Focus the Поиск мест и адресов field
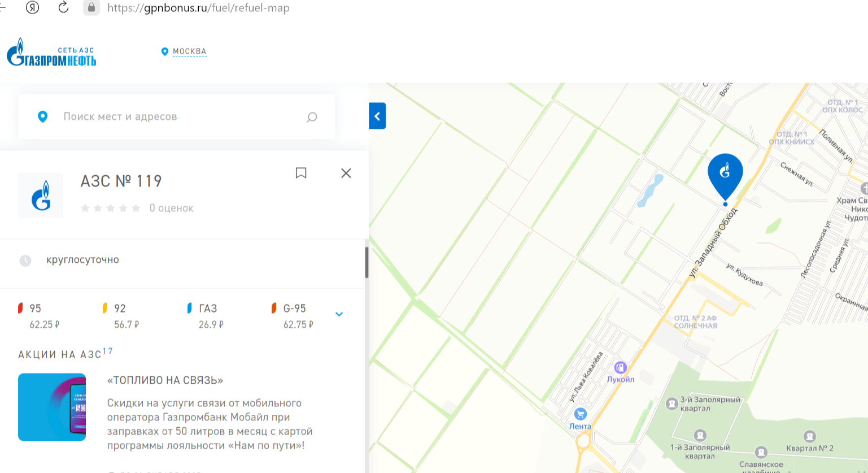The image size is (868, 473). (176, 117)
